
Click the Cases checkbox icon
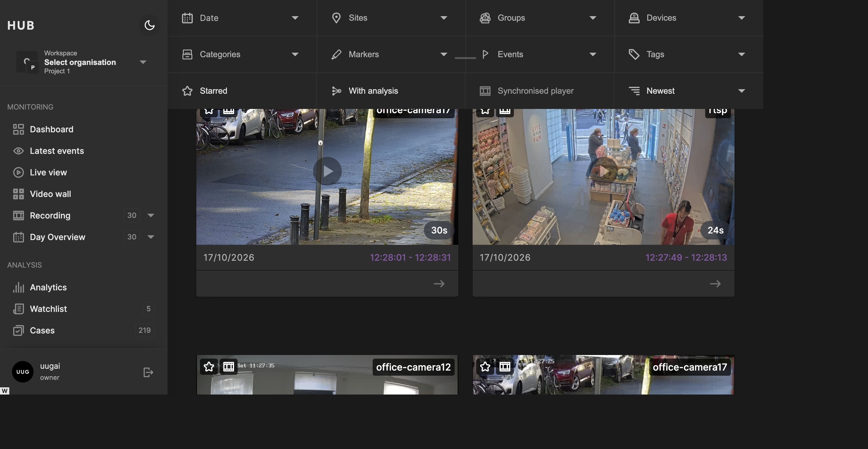[18, 330]
